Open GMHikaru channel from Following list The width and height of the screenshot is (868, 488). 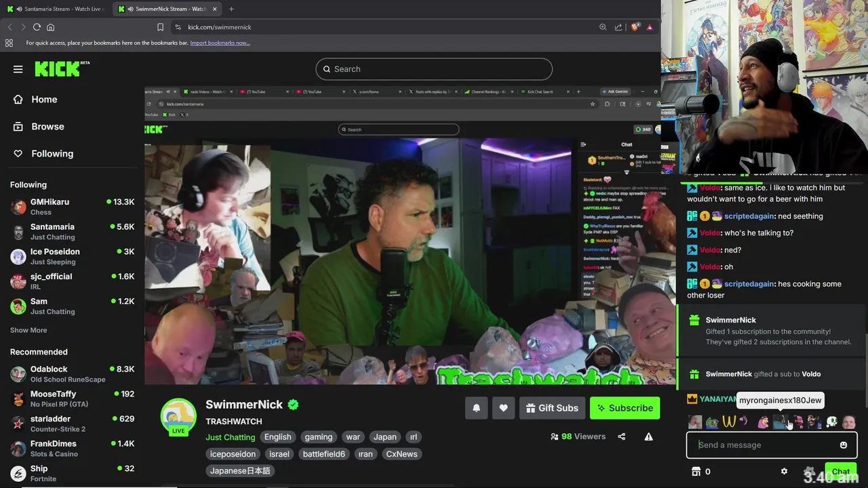pos(72,207)
